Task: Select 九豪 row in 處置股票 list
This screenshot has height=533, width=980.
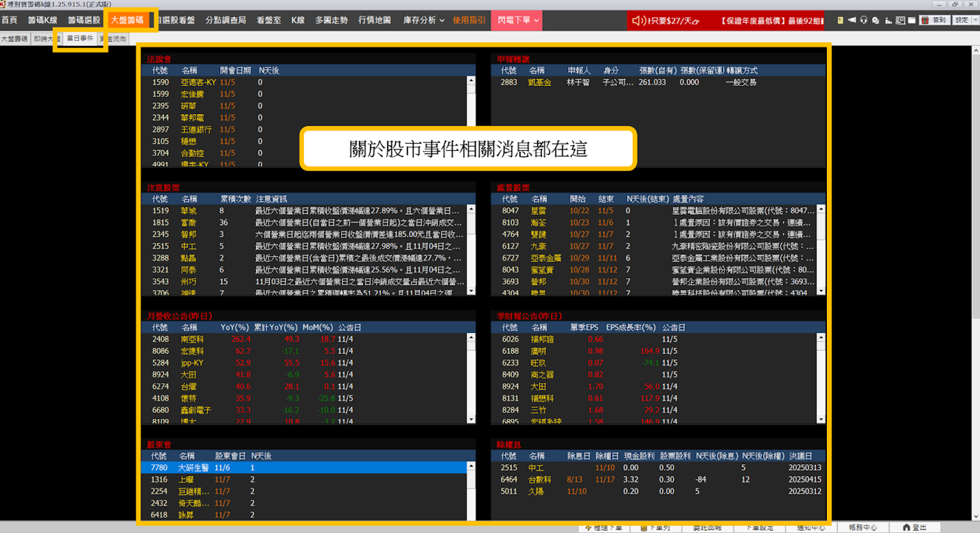Action: click(x=654, y=246)
